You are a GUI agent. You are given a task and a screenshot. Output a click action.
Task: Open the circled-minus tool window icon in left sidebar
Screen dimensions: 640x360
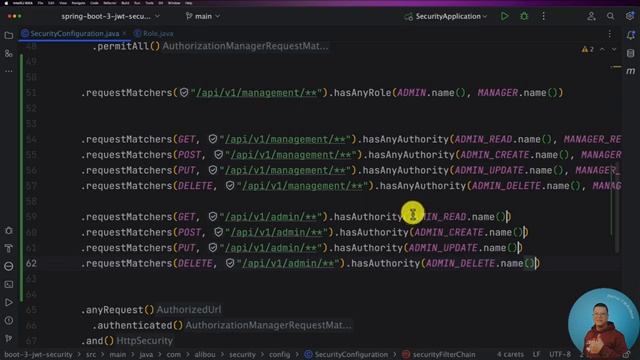point(9,267)
